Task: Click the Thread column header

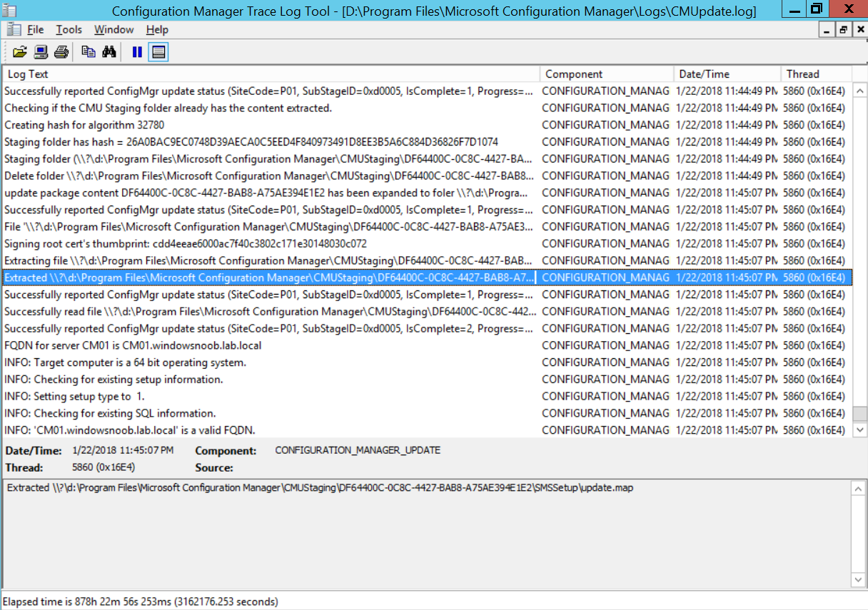Action: 817,74
